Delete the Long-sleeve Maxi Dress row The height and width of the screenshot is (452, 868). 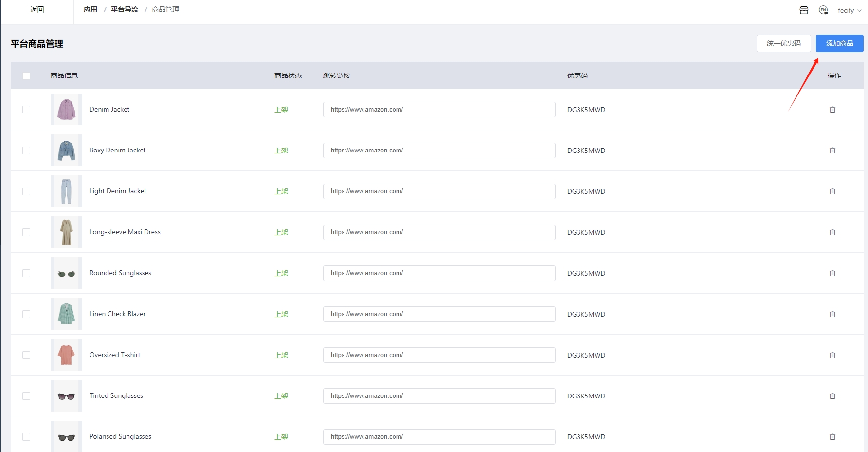832,232
